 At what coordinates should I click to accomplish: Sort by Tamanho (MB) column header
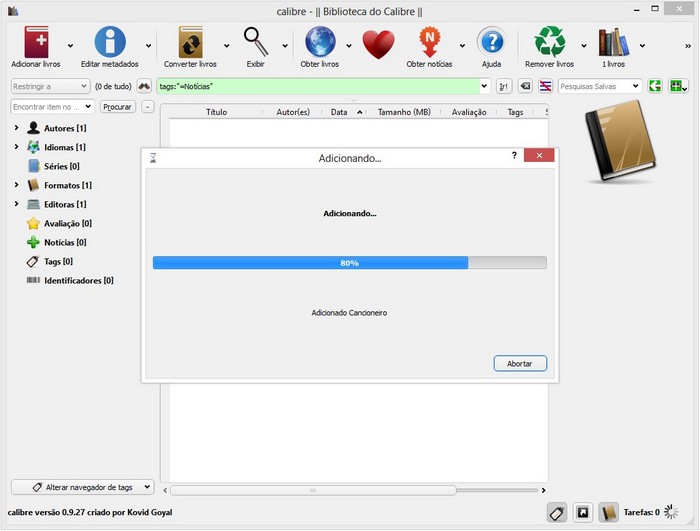(x=404, y=112)
